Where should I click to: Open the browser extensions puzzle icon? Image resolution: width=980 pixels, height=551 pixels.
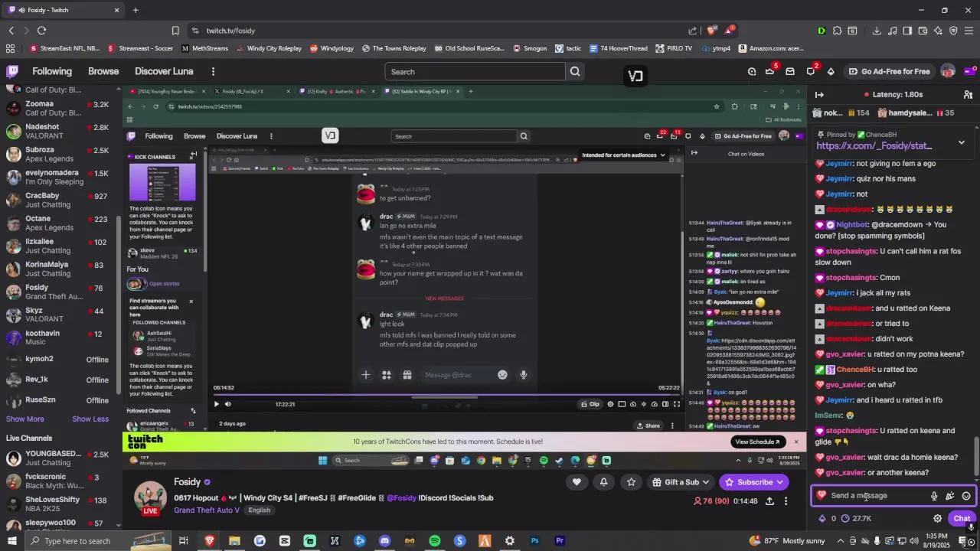click(x=838, y=31)
